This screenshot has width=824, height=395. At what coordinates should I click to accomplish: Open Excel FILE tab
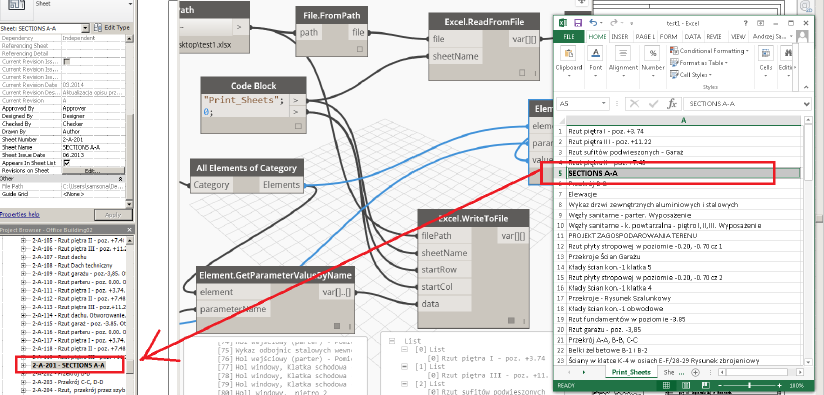coord(569,37)
